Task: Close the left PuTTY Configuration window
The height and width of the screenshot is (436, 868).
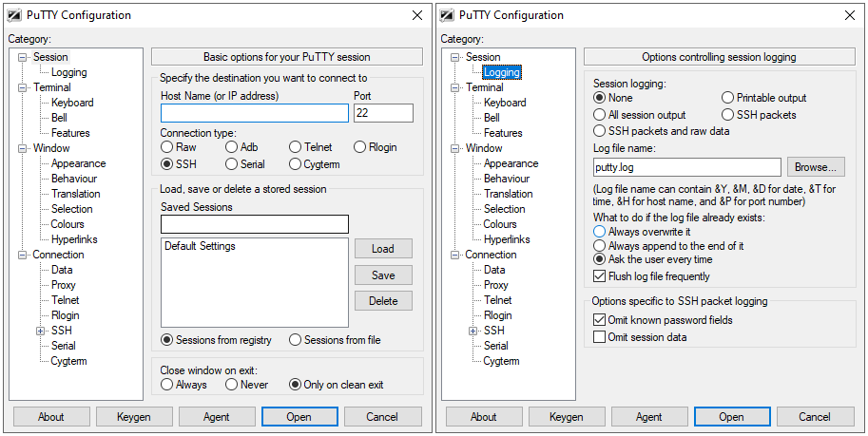Action: click(417, 15)
